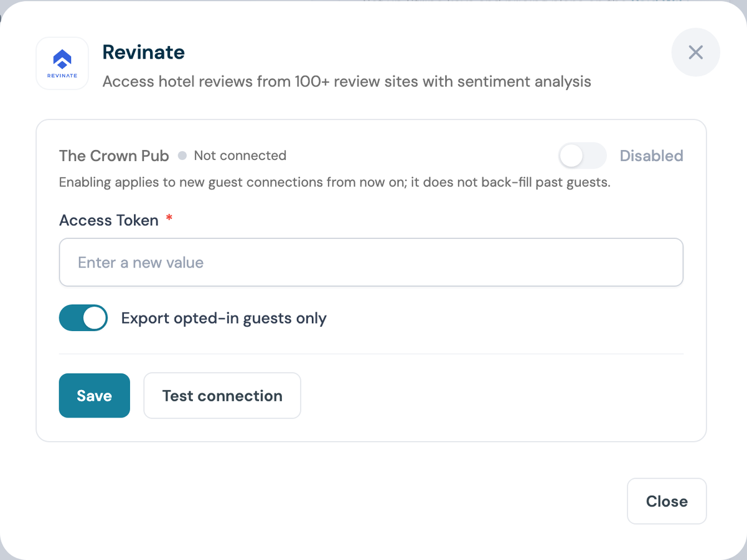This screenshot has width=747, height=560.
Task: Click the Close button at bottom
Action: 667,502
